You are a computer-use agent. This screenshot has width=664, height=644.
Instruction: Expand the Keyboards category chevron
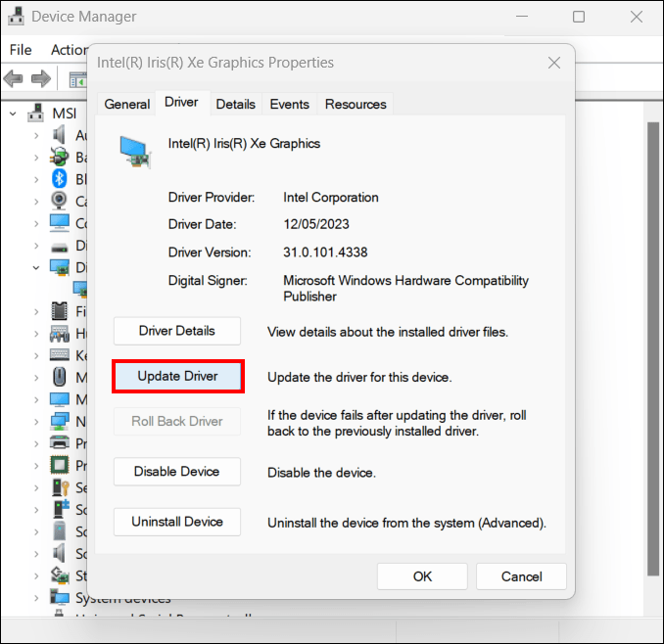[36, 356]
